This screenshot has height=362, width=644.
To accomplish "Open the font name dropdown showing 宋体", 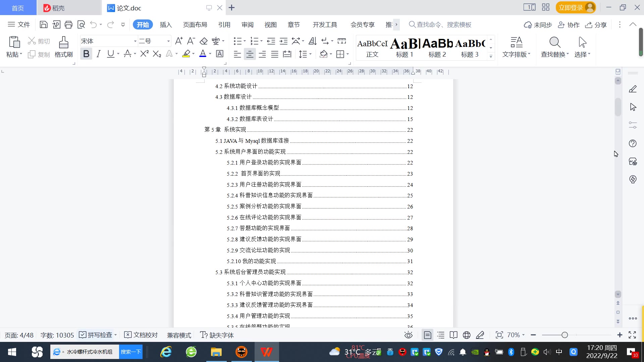I will pos(135,41).
